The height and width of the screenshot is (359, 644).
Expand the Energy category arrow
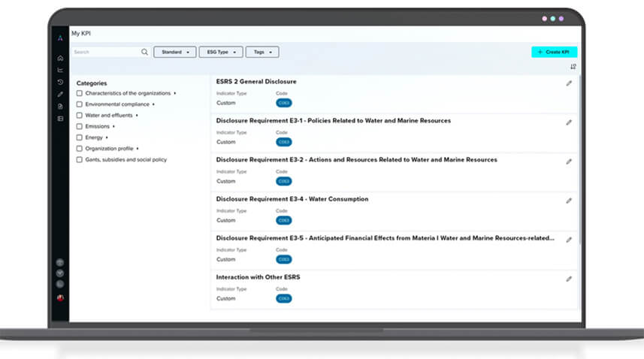tap(107, 138)
